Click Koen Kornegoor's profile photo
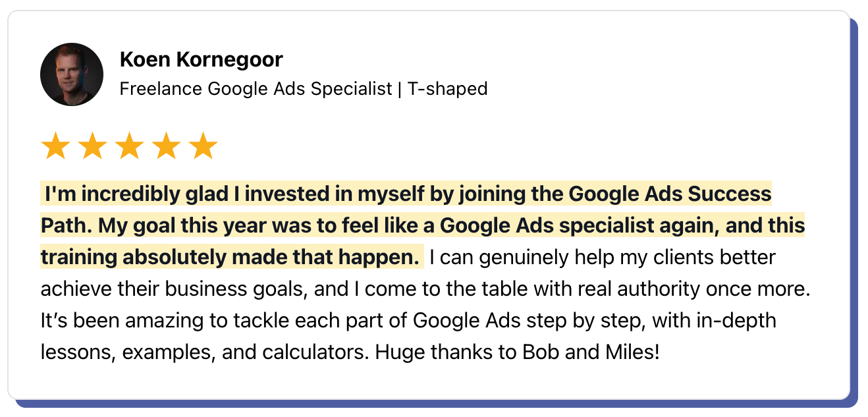 [72, 74]
